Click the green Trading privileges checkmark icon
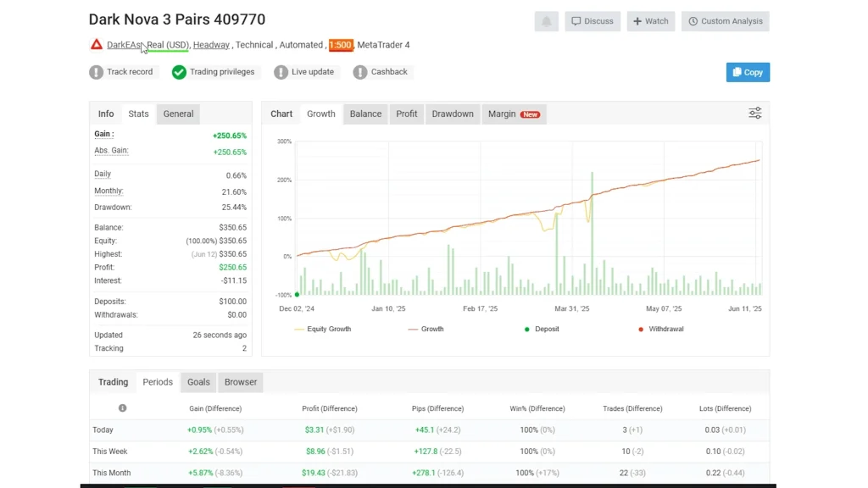This screenshot has height=488, width=868. click(179, 72)
